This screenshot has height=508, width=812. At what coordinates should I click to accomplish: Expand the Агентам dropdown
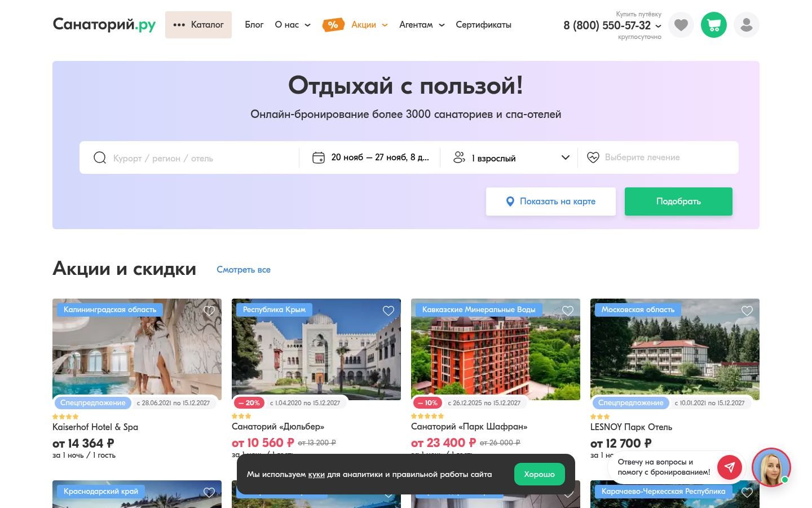[422, 25]
